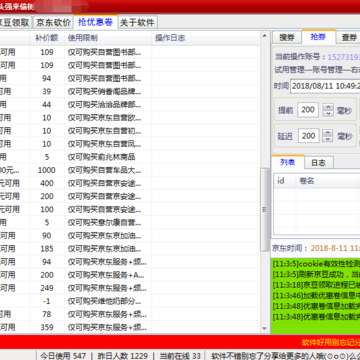
Task: Select the row with 补价额 359
Action: click(x=130, y=327)
